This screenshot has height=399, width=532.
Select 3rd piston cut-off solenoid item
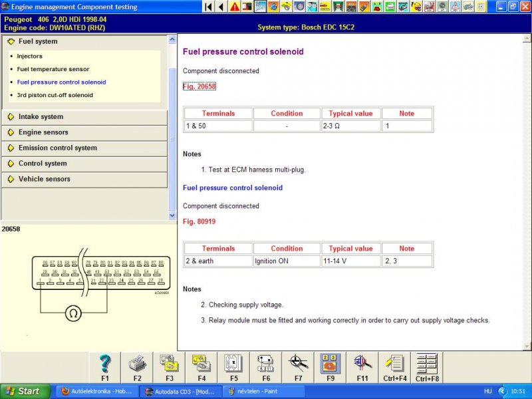coord(55,95)
